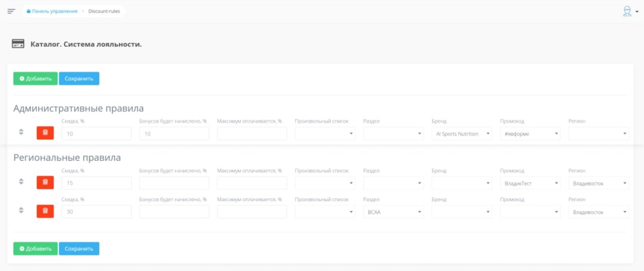
Task: Delete the administrative rule with trash icon
Action: [x=45, y=133]
